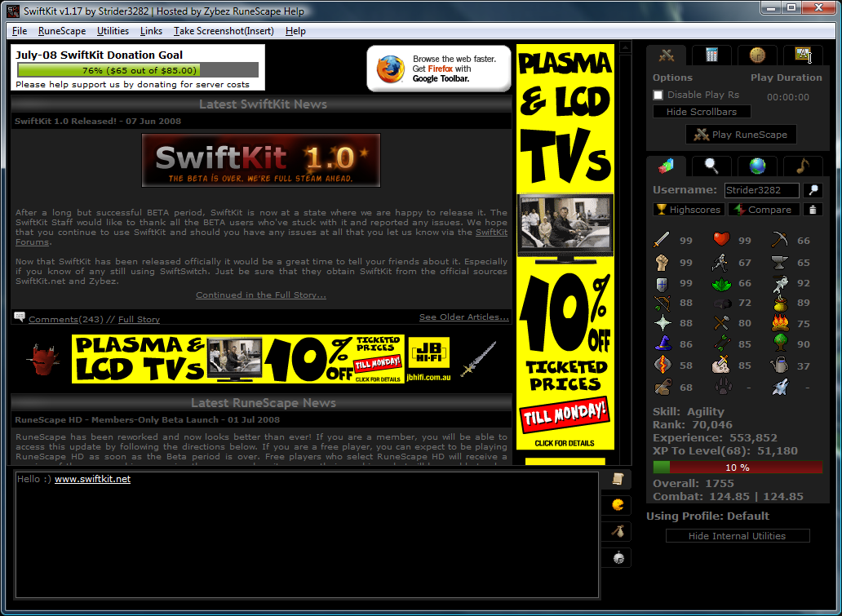The width and height of the screenshot is (842, 616).
Task: Open the www.swiftkit.net link in chat
Action: pos(92,479)
